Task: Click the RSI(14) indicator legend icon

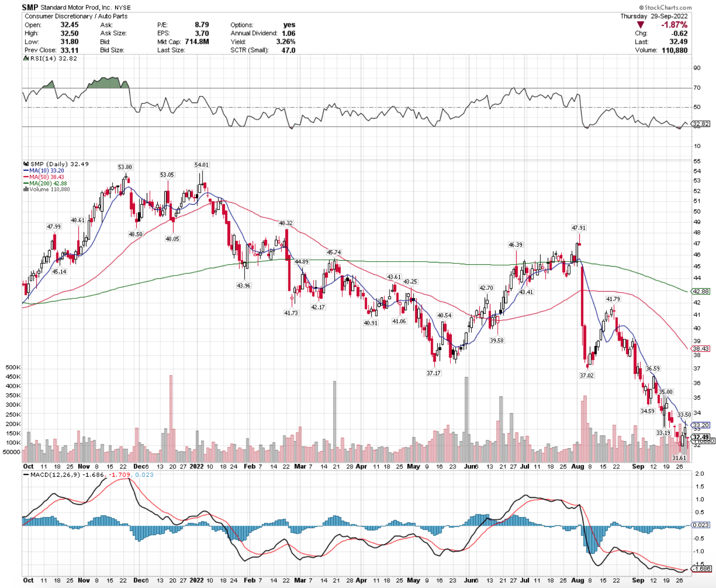Action: 26,58
